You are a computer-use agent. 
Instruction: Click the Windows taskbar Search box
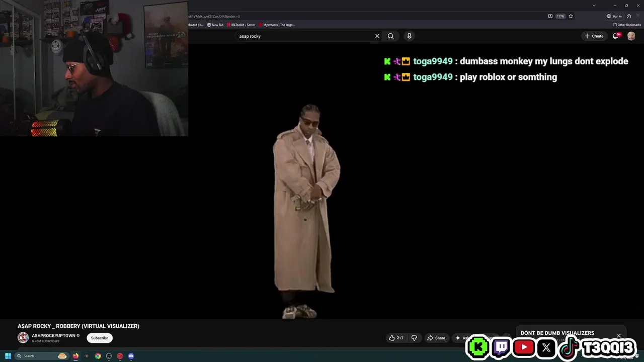(41, 356)
